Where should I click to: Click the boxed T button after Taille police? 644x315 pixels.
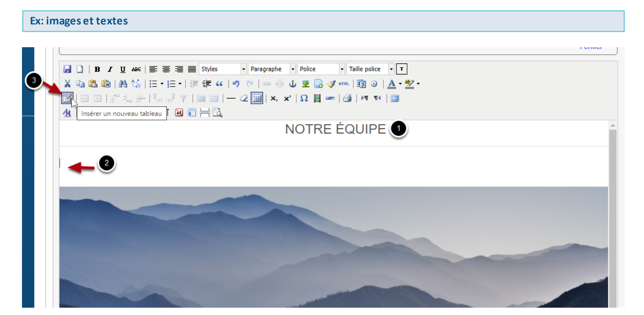pyautogui.click(x=402, y=69)
